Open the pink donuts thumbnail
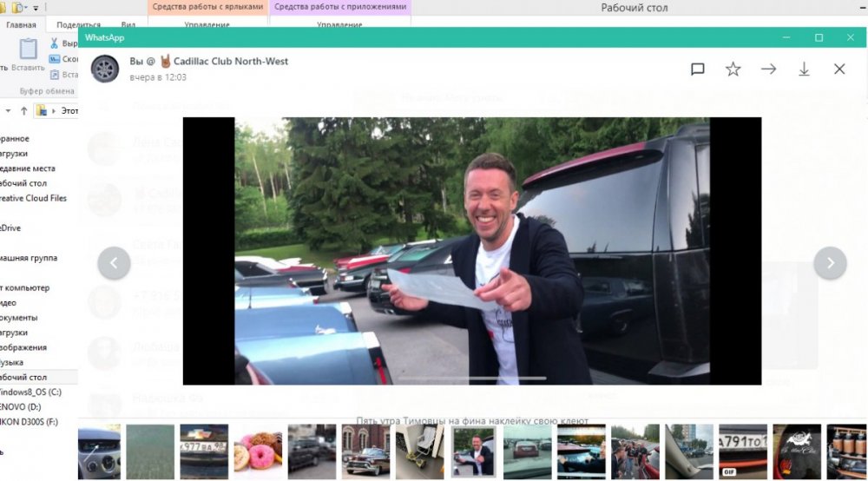The image size is (868, 481). click(258, 450)
